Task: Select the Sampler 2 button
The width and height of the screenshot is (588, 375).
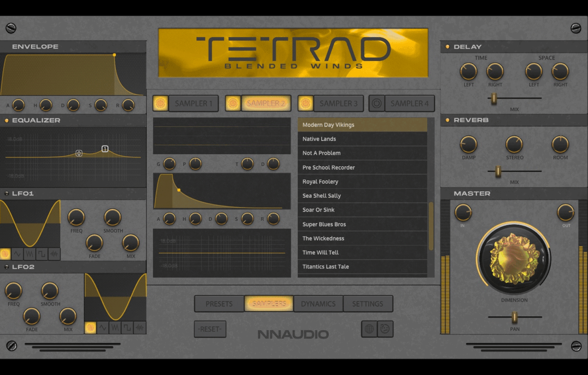Action: (x=266, y=103)
